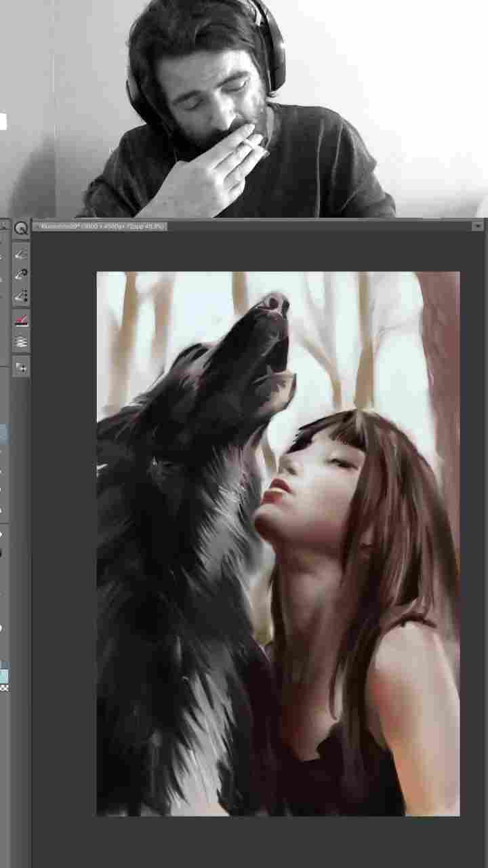This screenshot has width=488, height=868.
Task: Select the illustration document tab
Action: (x=100, y=226)
